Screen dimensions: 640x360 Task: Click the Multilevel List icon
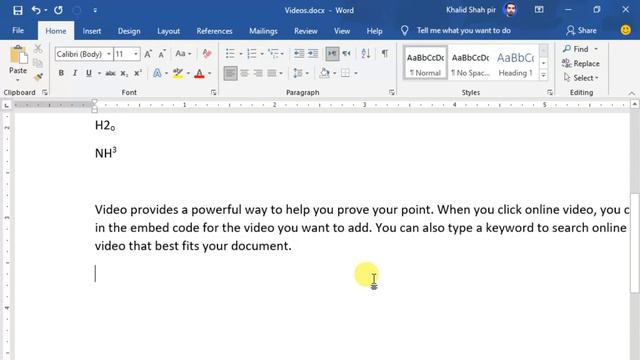tap(273, 53)
